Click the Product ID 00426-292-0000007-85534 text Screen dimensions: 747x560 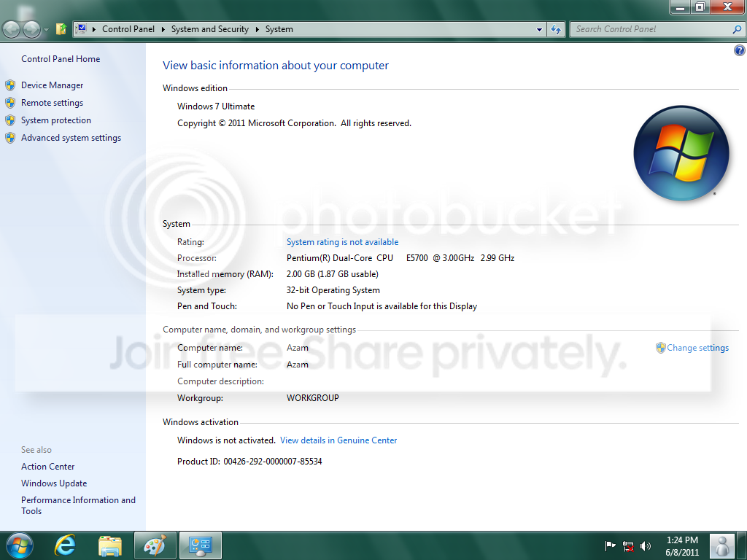[x=249, y=462]
